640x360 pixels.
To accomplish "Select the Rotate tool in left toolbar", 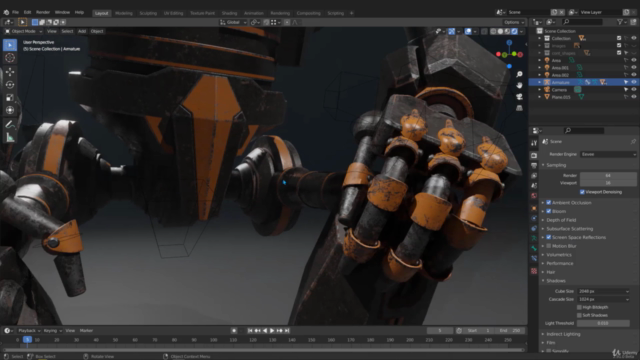I will [10, 85].
